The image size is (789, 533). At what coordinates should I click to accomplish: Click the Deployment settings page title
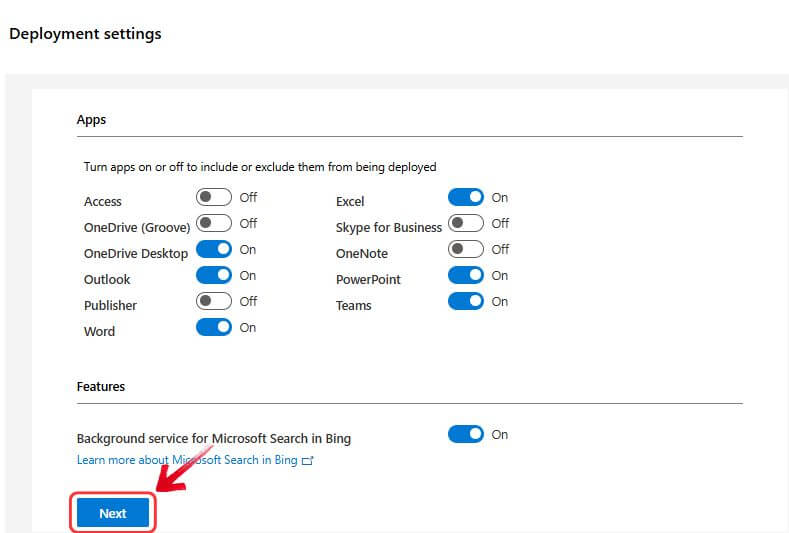point(85,34)
